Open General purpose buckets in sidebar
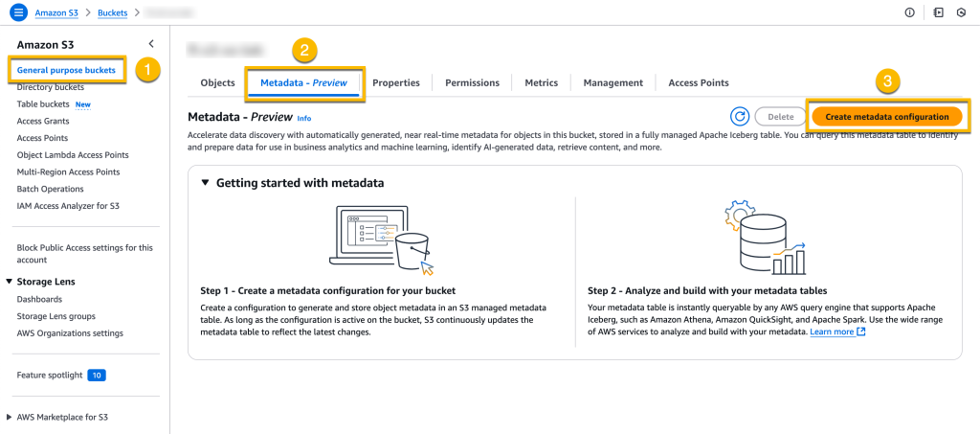Image resolution: width=980 pixels, height=434 pixels. click(x=66, y=70)
